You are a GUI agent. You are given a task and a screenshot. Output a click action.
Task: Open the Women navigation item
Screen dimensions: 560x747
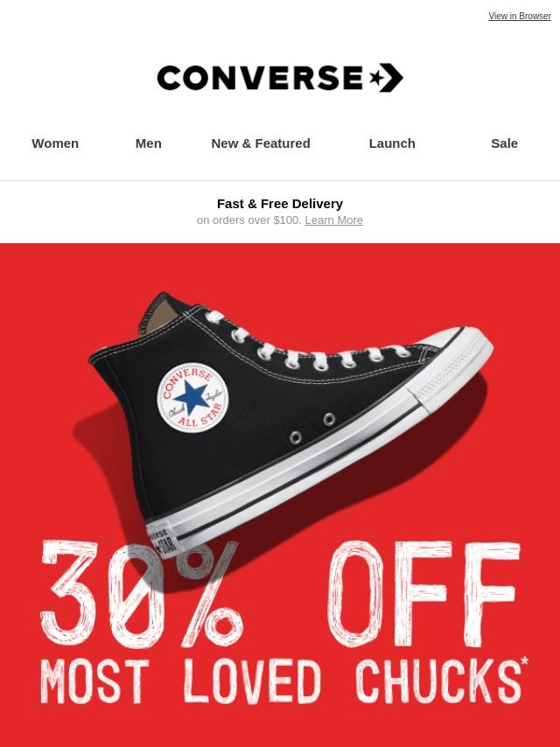55,143
